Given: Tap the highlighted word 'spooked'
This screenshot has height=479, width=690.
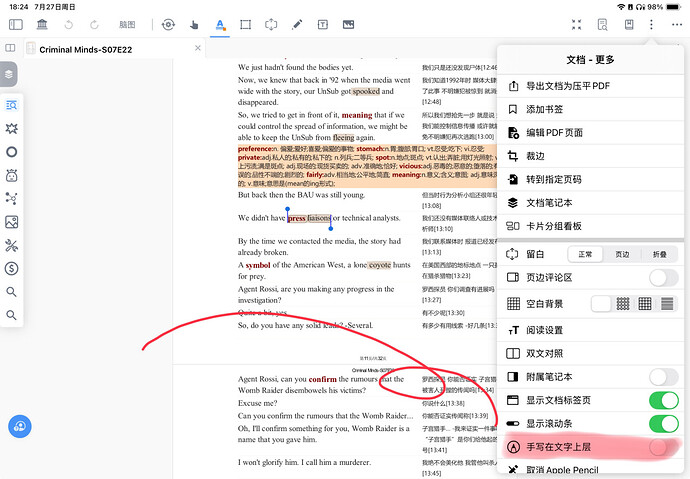Looking at the screenshot, I should click(x=366, y=91).
